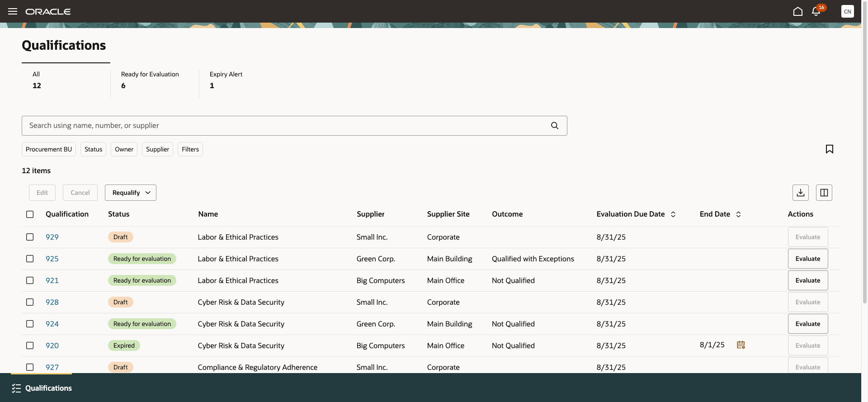
Task: Tick the checkbox for qualification 920
Action: coord(30,345)
